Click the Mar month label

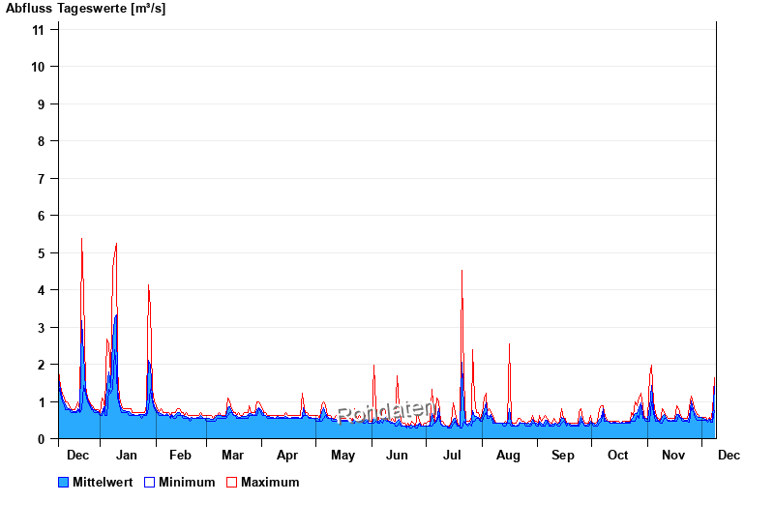click(232, 455)
